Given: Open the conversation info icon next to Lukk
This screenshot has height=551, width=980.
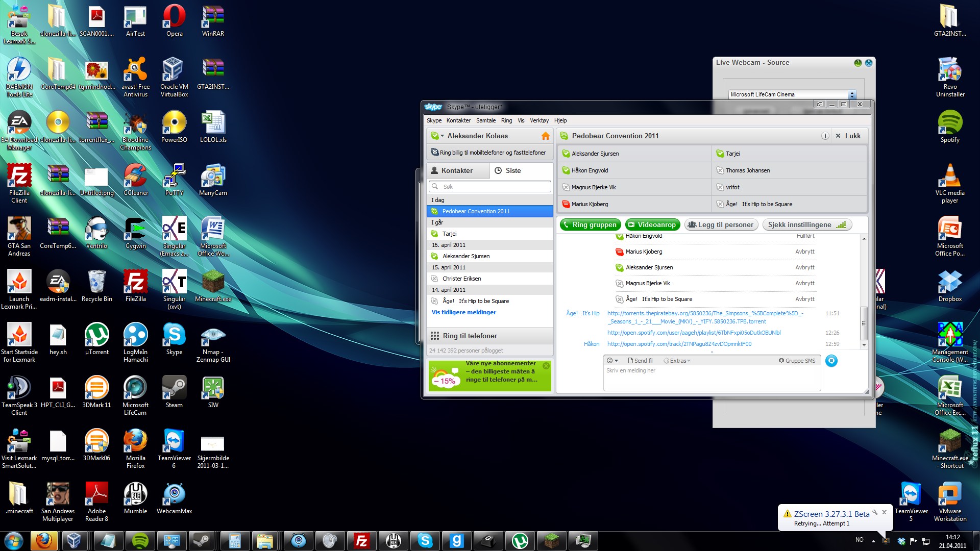Looking at the screenshot, I should [825, 136].
